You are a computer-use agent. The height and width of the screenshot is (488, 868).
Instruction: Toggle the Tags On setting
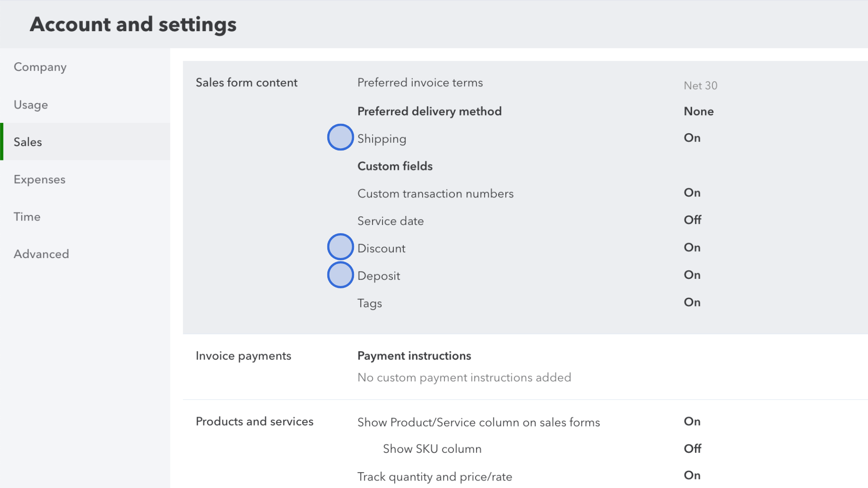(692, 302)
